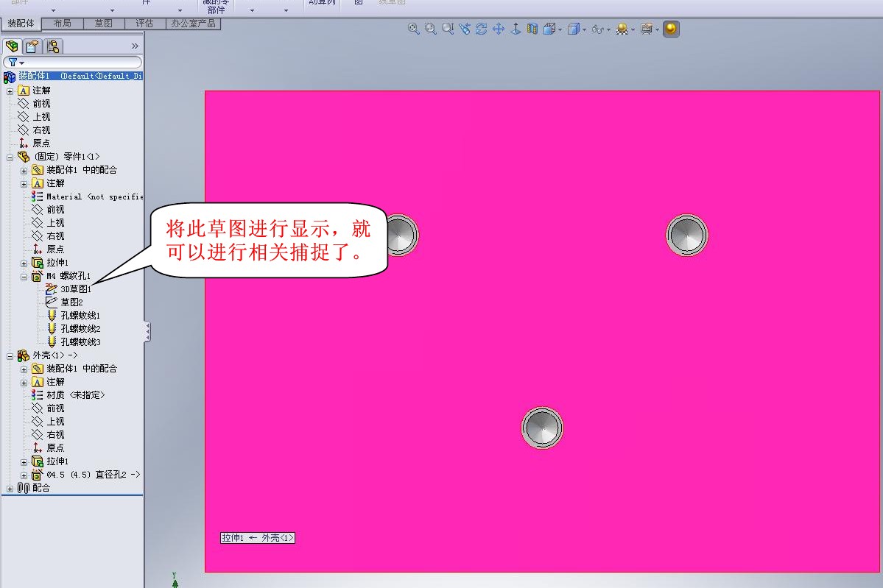Open Hide/Show Items dropdown arrow
Viewport: 883px width, 588px height.
(608, 30)
